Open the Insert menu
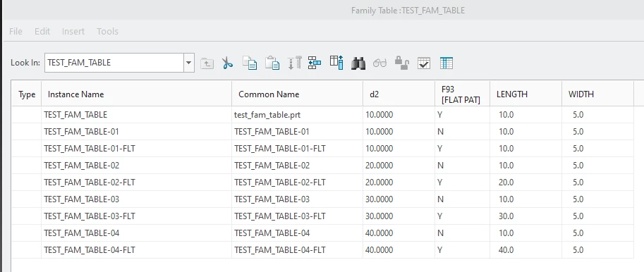Image resolution: width=644 pixels, height=272 pixels. coord(73,31)
